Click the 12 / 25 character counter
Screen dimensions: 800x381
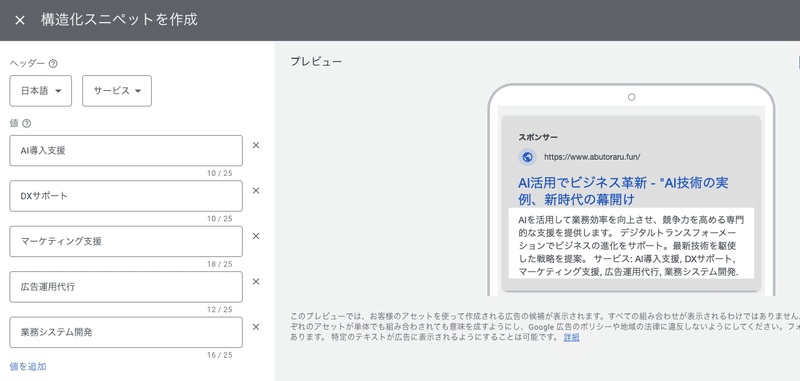(219, 310)
